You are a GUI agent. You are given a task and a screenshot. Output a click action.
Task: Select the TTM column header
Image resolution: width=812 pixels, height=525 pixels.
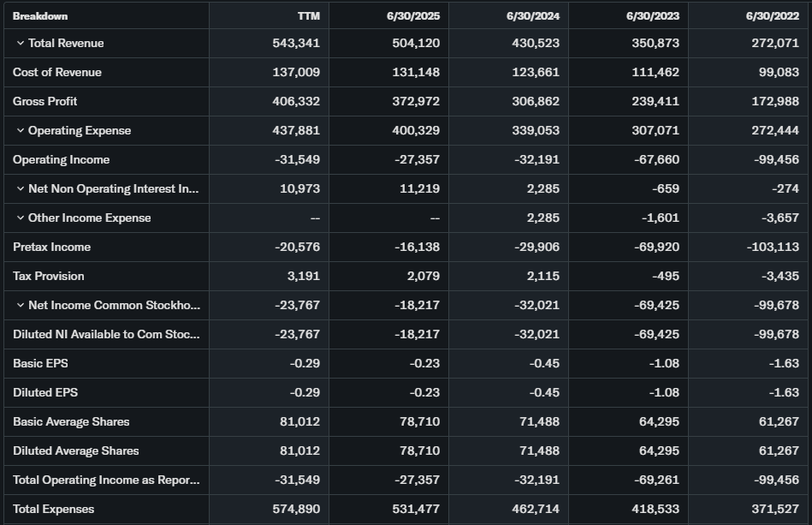pos(308,16)
